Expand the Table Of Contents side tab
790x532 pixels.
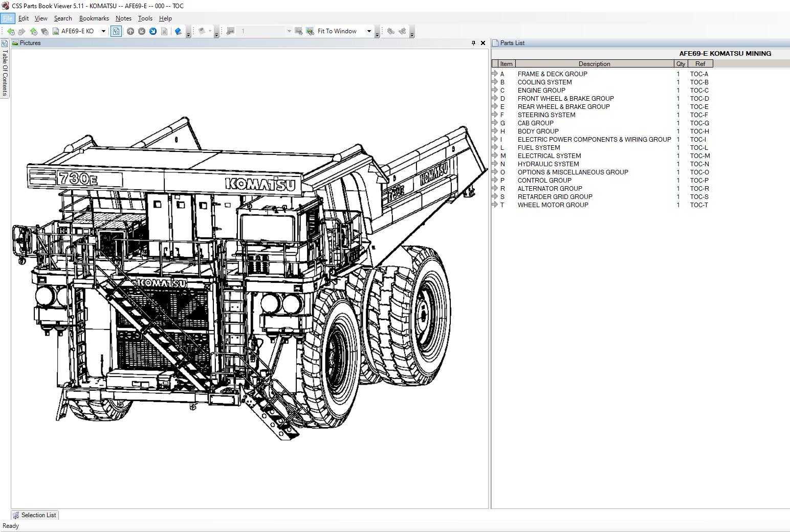pyautogui.click(x=5, y=73)
